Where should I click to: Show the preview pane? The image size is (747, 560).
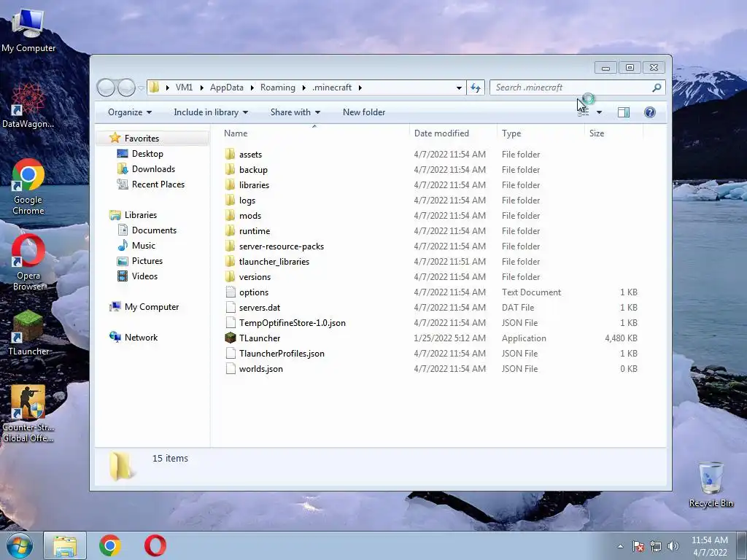623,112
